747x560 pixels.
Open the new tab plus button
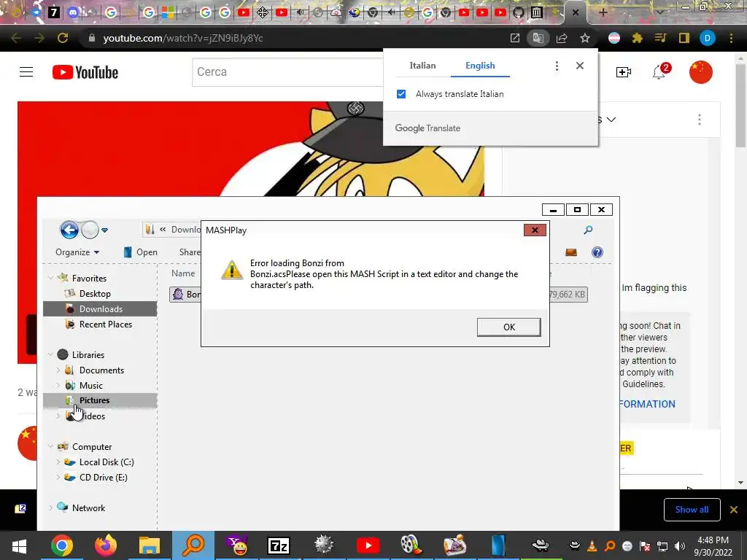click(603, 12)
